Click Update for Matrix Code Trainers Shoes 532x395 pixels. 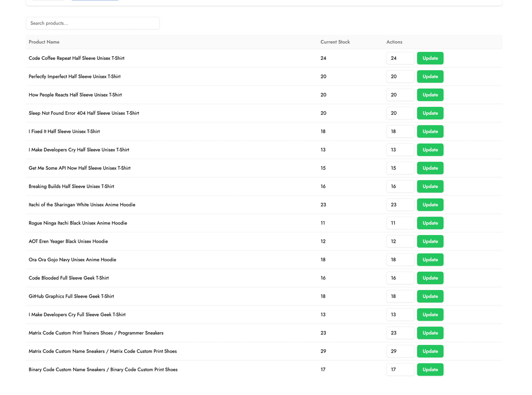(430, 333)
